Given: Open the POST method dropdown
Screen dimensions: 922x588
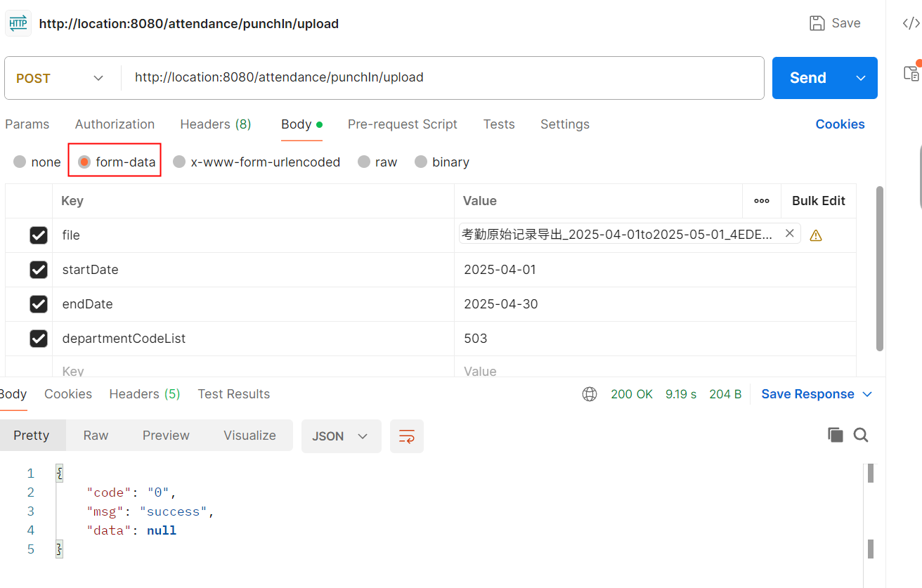Looking at the screenshot, I should [60, 78].
